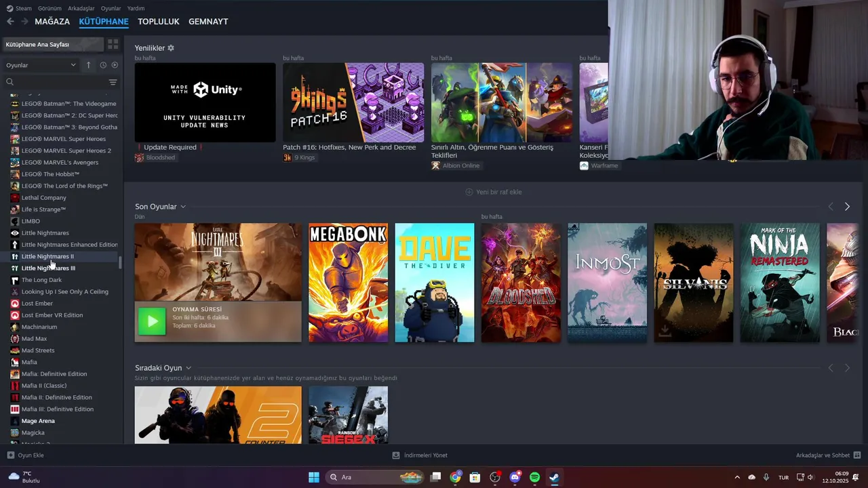Expand the Son Oyunlar shelf dropdown
Screen dimensions: 868x488
(x=183, y=207)
